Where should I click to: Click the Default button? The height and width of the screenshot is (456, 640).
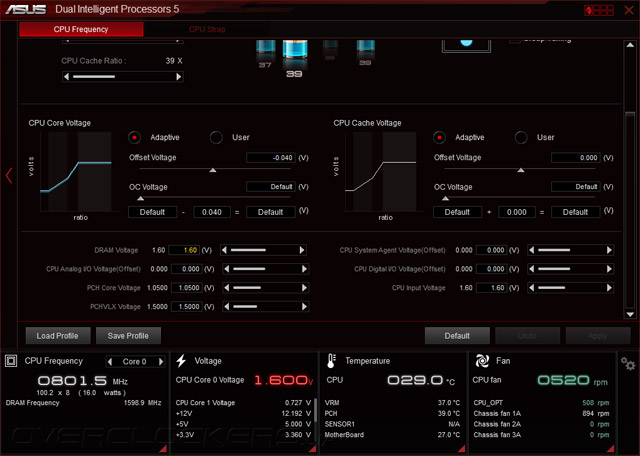click(457, 336)
